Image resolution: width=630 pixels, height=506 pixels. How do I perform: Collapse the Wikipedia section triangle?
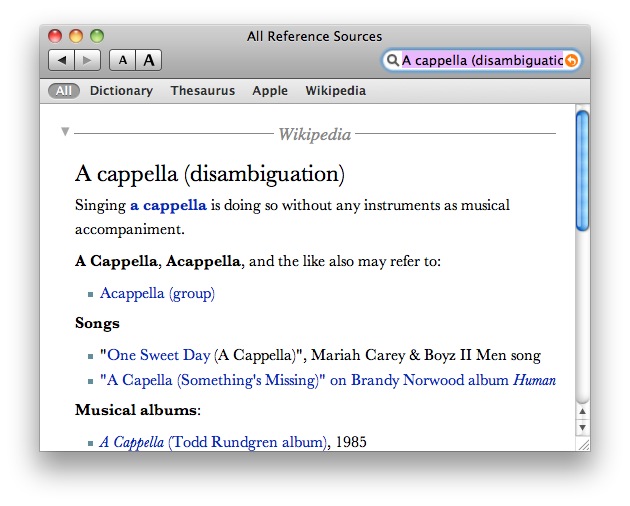coord(65,131)
